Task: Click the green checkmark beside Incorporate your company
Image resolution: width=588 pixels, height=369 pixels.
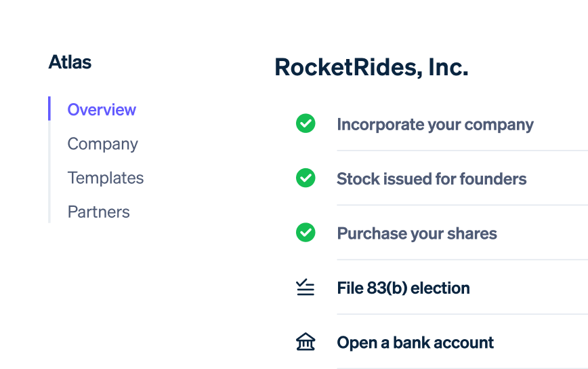Action: [306, 123]
